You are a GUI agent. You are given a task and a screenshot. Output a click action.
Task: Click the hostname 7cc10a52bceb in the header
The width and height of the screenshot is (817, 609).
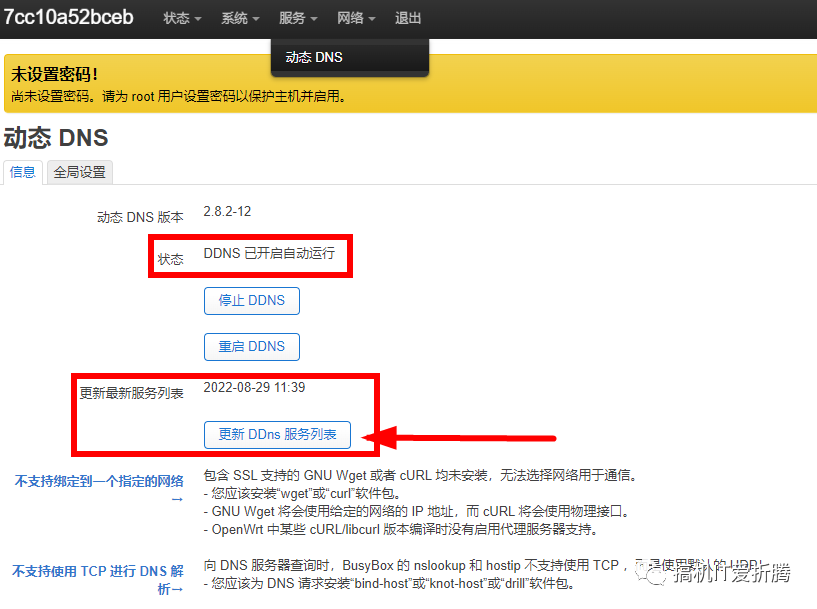[69, 17]
